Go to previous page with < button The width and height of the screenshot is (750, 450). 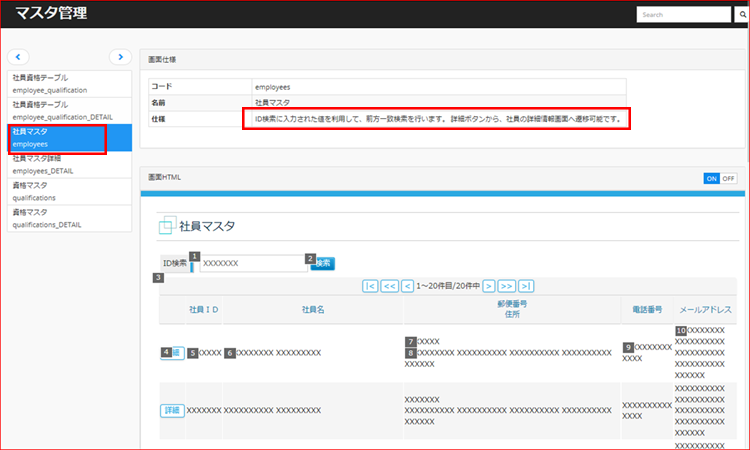coord(407,285)
